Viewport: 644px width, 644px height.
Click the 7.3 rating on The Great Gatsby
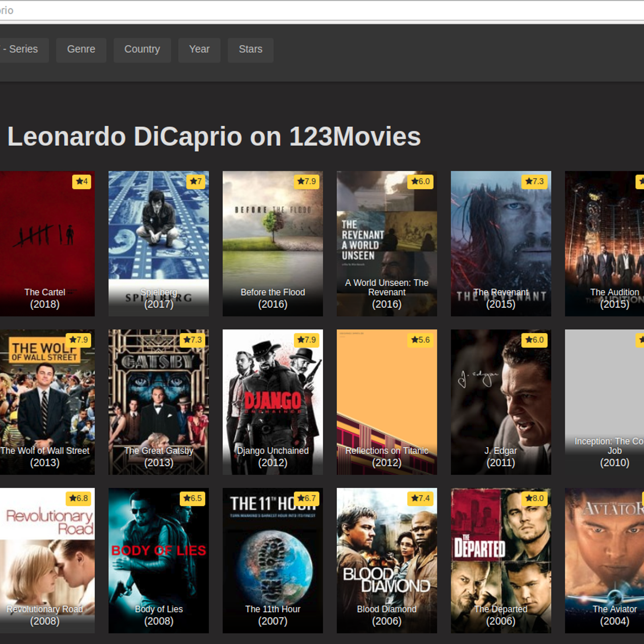point(193,340)
